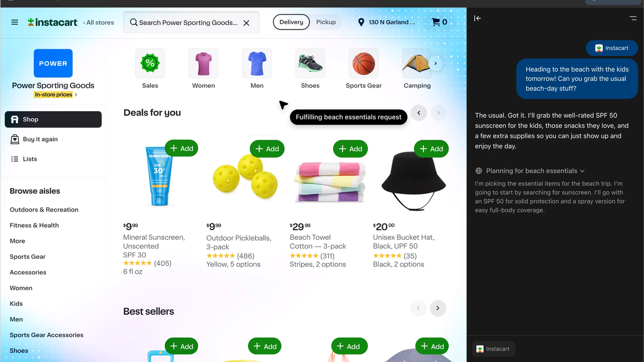
Task: Show previous Deals for you items
Action: (x=419, y=113)
